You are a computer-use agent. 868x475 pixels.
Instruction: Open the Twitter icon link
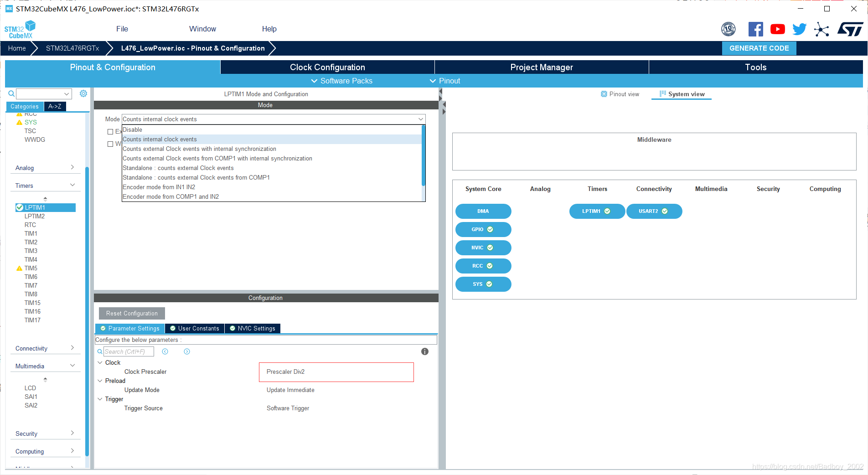coord(799,29)
